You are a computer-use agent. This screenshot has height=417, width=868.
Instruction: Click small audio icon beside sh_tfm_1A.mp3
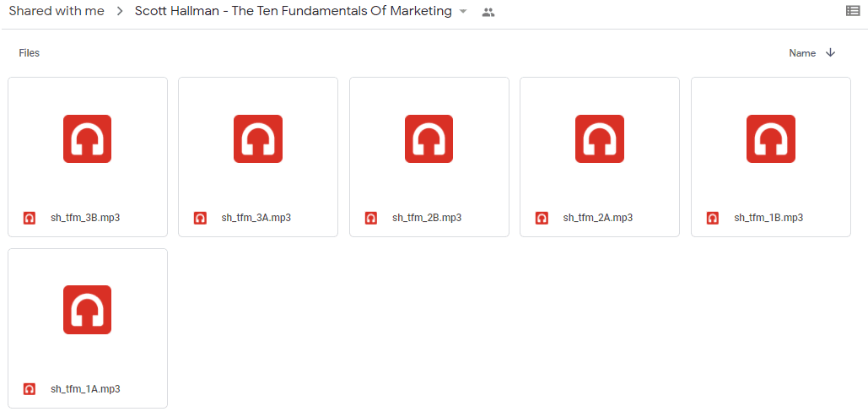coord(30,389)
